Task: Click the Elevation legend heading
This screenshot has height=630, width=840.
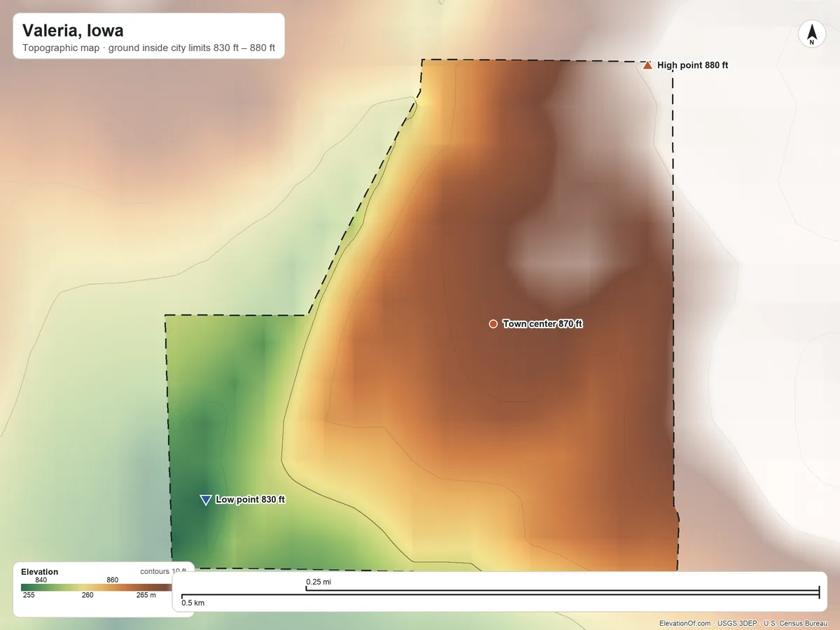Action: click(40, 572)
